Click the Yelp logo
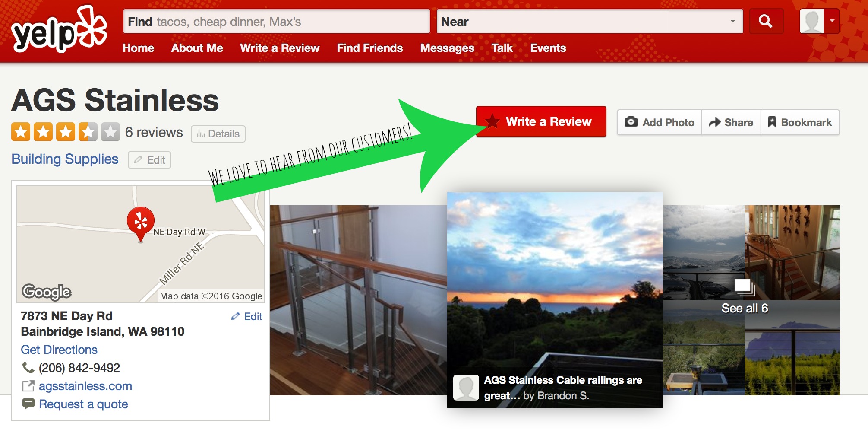Viewport: 868px width, 439px height. [60, 30]
